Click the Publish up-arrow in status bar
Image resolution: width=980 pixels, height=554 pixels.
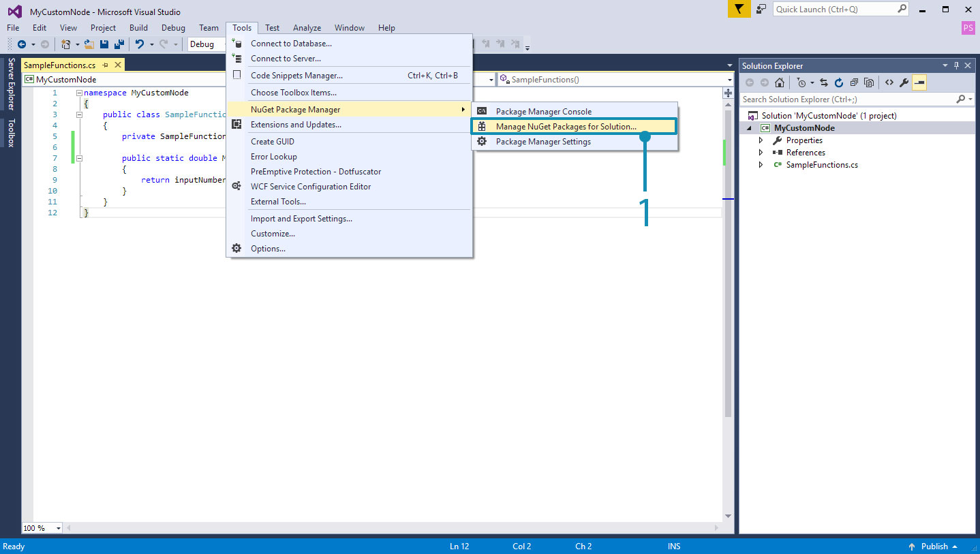coord(912,547)
